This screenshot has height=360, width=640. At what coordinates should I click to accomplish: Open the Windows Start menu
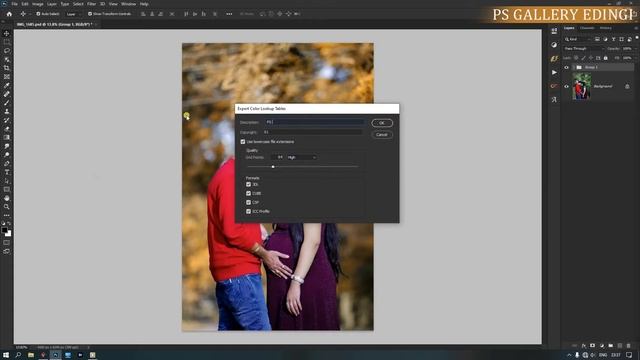pos(6,355)
